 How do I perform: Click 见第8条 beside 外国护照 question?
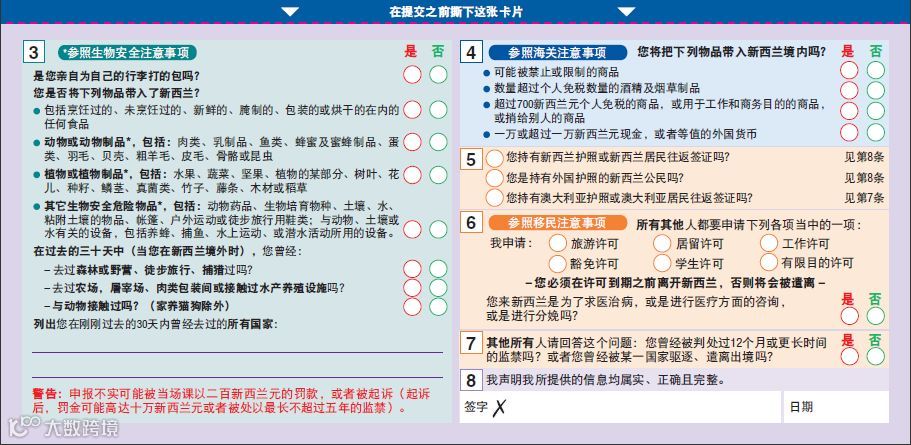click(x=864, y=177)
